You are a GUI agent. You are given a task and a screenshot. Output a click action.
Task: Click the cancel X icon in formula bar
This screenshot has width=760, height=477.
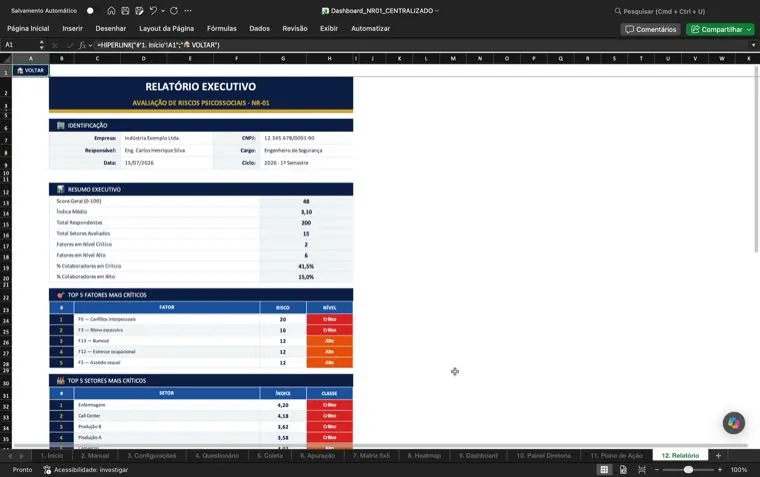point(55,45)
